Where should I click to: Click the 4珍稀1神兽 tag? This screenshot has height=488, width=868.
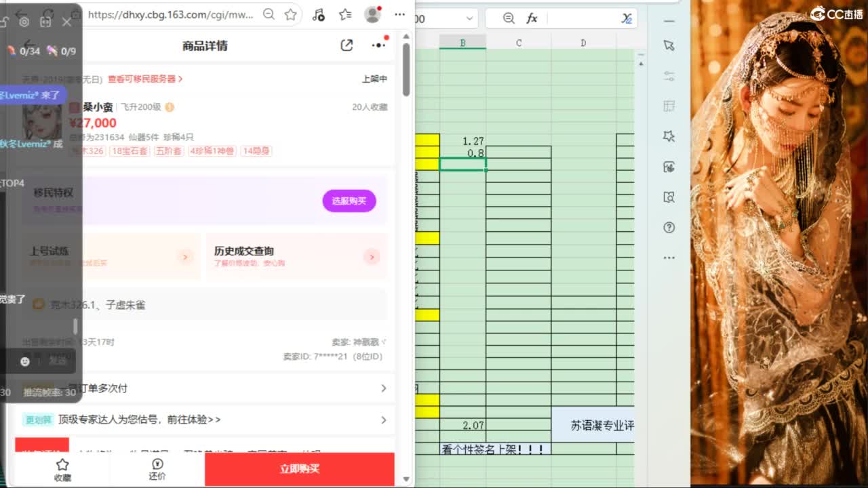[212, 151]
